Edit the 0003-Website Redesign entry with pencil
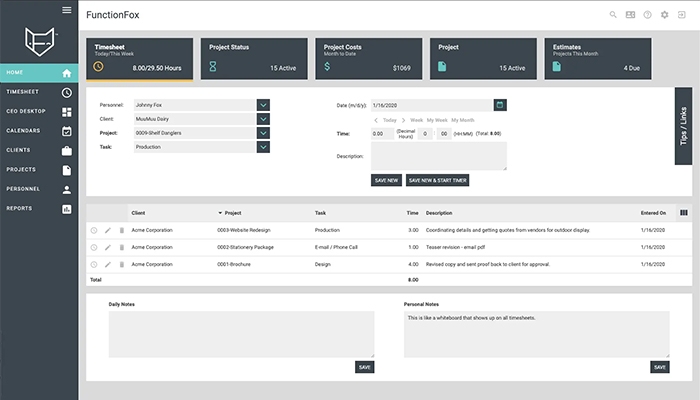The image size is (700, 400). (108, 230)
